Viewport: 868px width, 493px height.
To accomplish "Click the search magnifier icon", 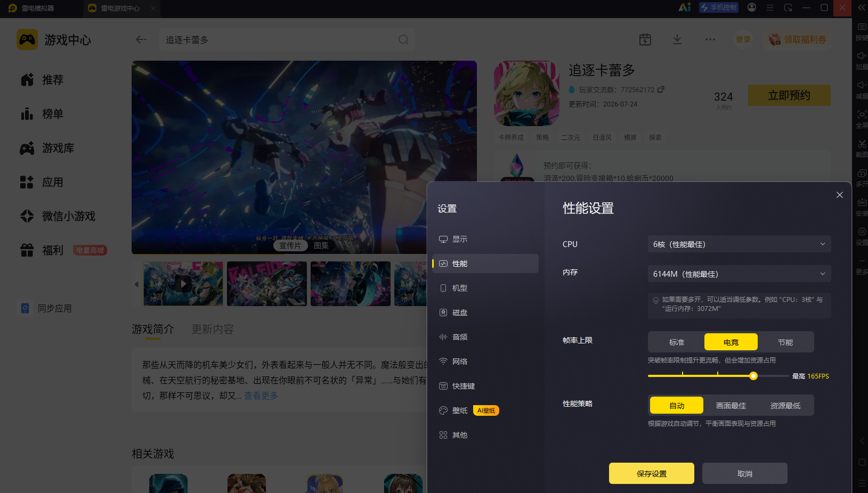I will pyautogui.click(x=403, y=39).
